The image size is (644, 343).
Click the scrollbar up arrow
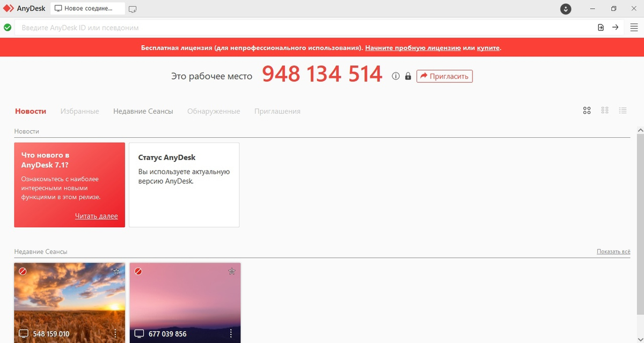click(x=640, y=131)
